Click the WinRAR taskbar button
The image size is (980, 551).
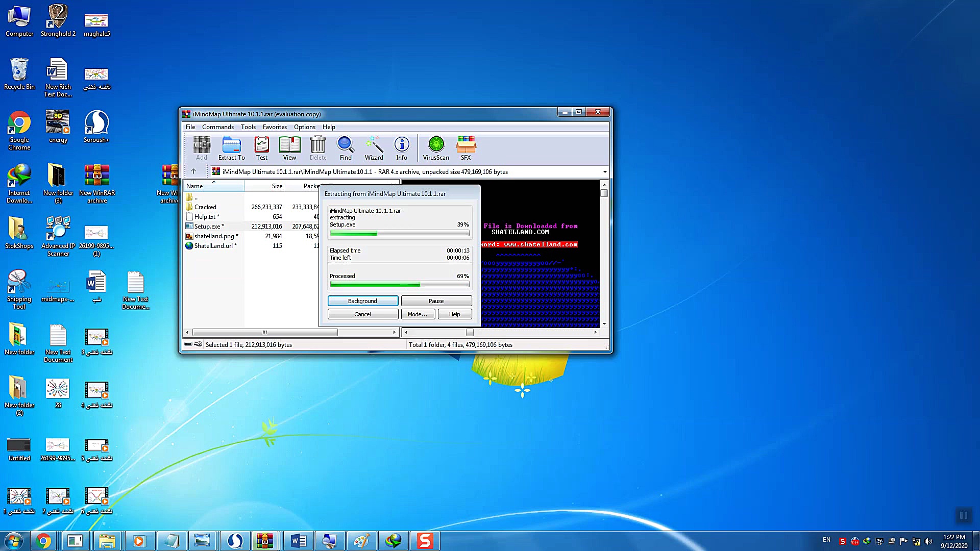pyautogui.click(x=264, y=541)
